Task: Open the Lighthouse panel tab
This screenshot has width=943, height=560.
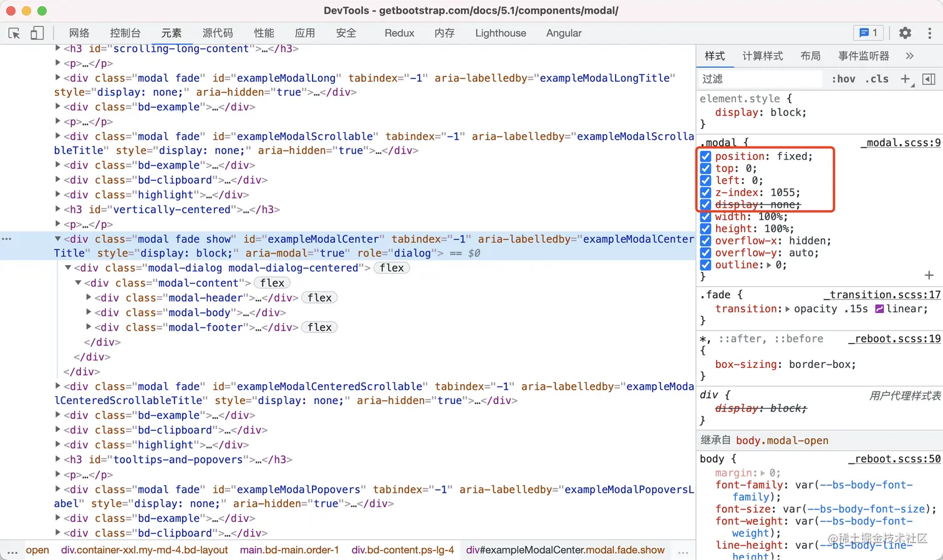Action: coord(501,33)
